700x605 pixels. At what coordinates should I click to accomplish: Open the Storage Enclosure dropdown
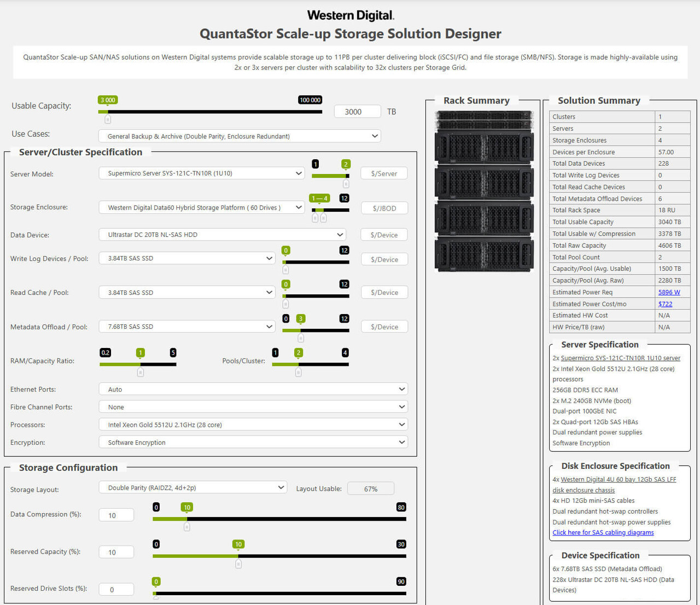coord(201,208)
